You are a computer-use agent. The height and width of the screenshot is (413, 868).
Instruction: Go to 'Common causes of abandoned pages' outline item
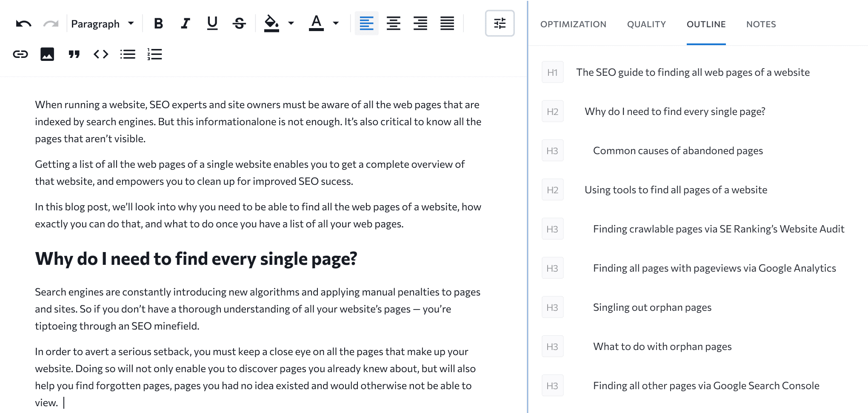click(x=678, y=151)
